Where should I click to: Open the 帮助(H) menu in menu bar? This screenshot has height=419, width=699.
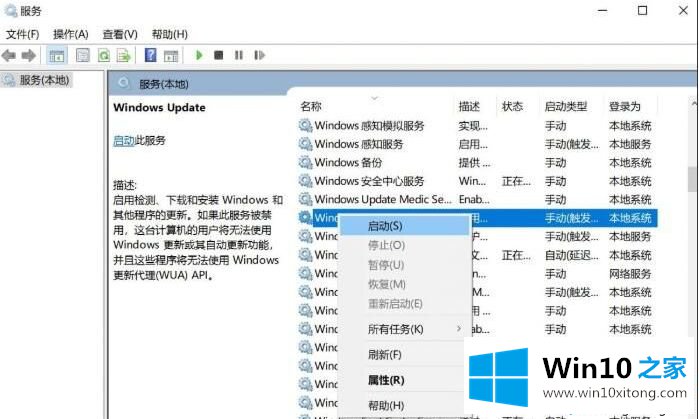click(x=169, y=34)
